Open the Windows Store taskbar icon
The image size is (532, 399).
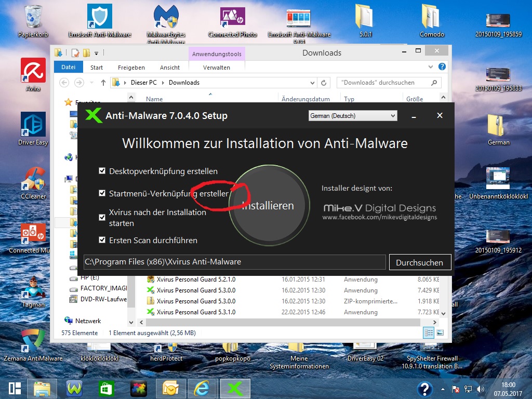pyautogui.click(x=106, y=389)
